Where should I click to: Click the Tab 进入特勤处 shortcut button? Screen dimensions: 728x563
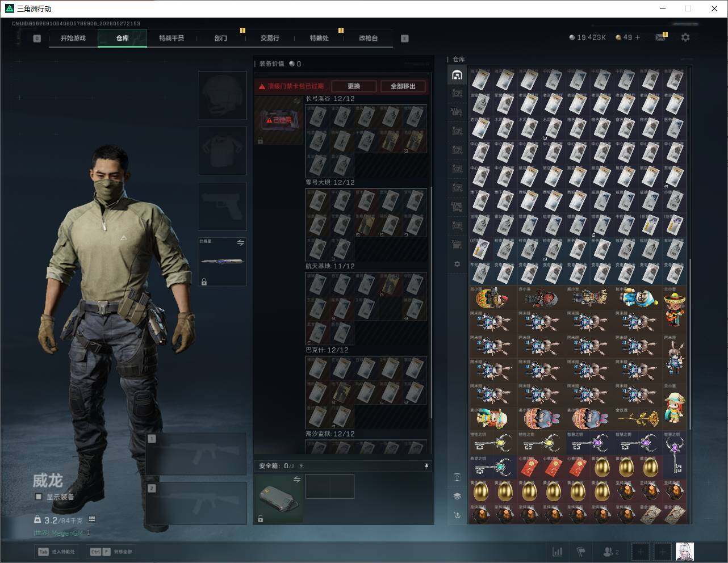(x=56, y=552)
